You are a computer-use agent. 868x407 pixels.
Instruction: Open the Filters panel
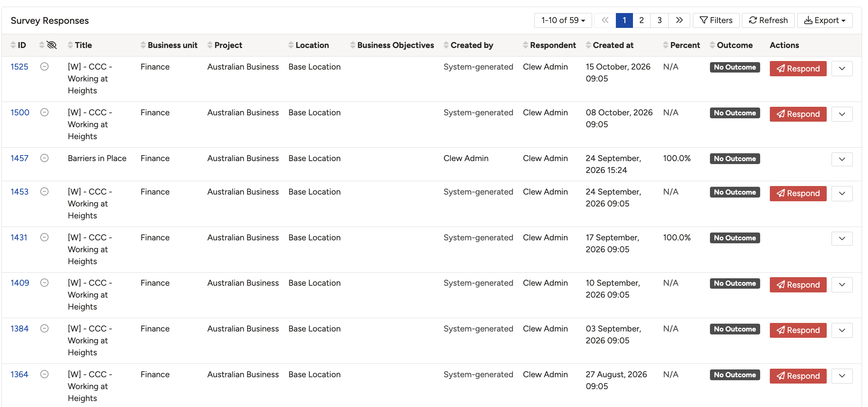coord(716,20)
